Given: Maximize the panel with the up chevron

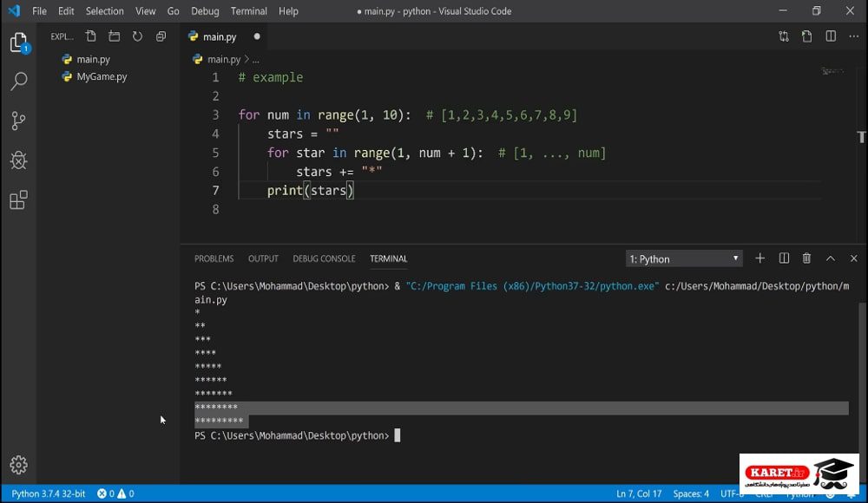Looking at the screenshot, I should (x=831, y=258).
